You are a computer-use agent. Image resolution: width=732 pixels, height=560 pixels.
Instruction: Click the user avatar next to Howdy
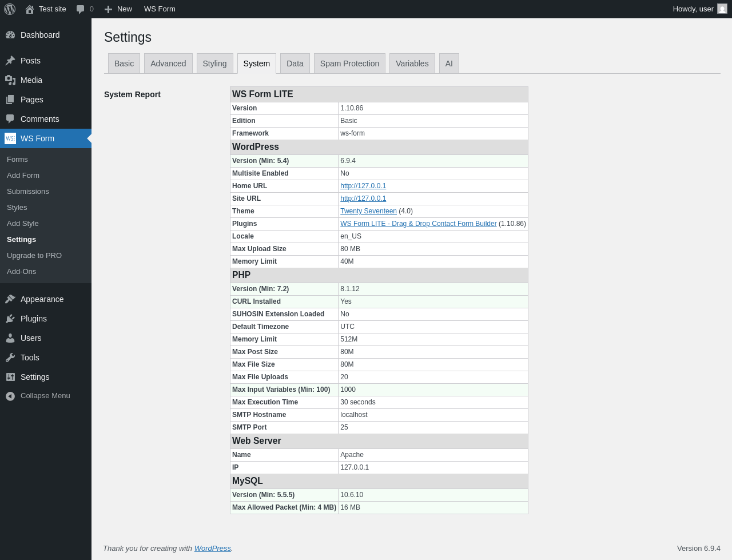click(722, 9)
